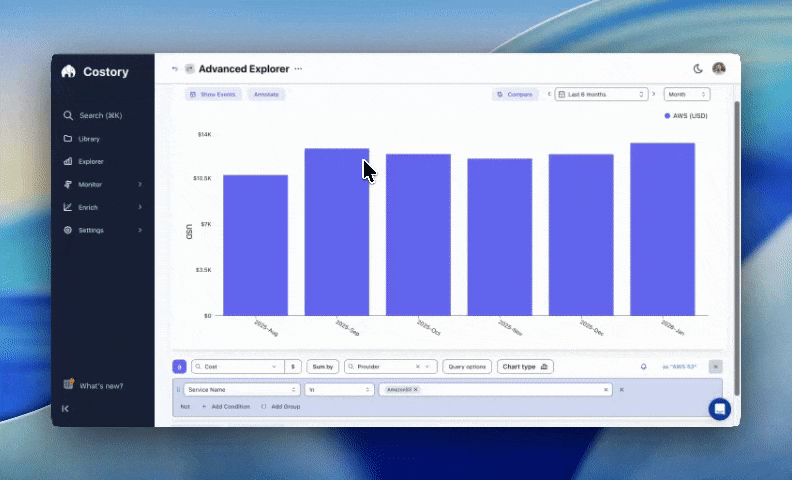Remove the AmazonS3 tag
The height and width of the screenshot is (480, 792).
point(416,390)
